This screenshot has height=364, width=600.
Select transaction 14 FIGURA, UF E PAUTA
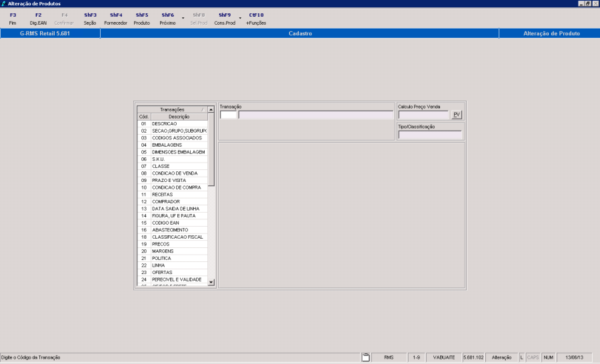tap(172, 216)
